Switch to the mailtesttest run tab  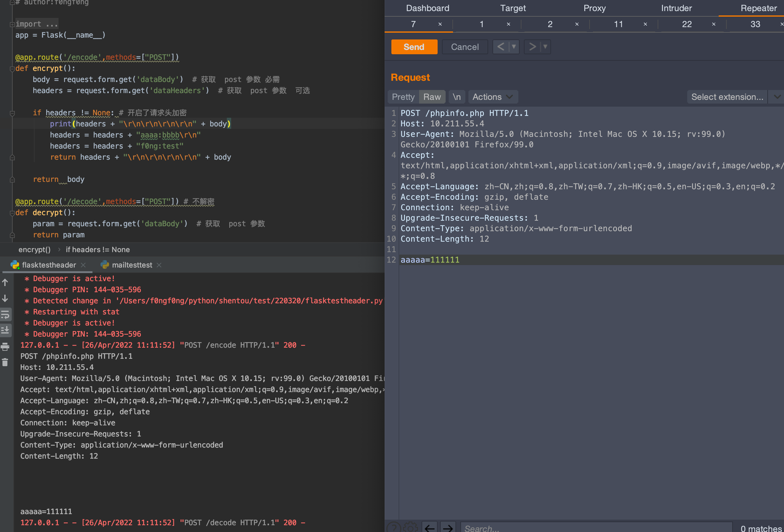[x=132, y=265]
